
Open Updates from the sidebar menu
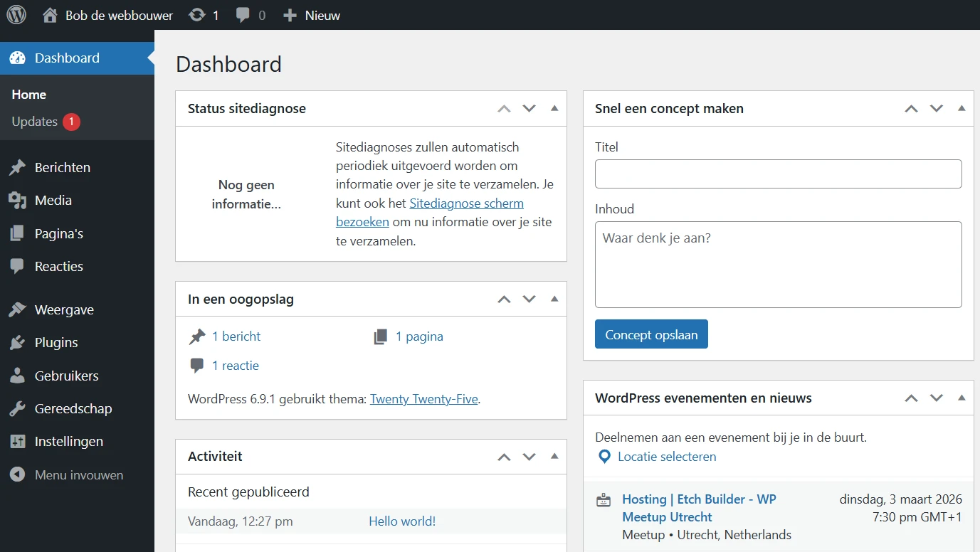[x=33, y=122]
